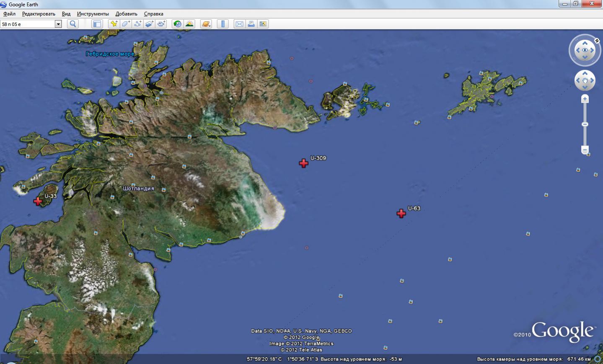The image size is (603, 364).
Task: Record a tour with camera icon
Action: pyautogui.click(x=161, y=24)
